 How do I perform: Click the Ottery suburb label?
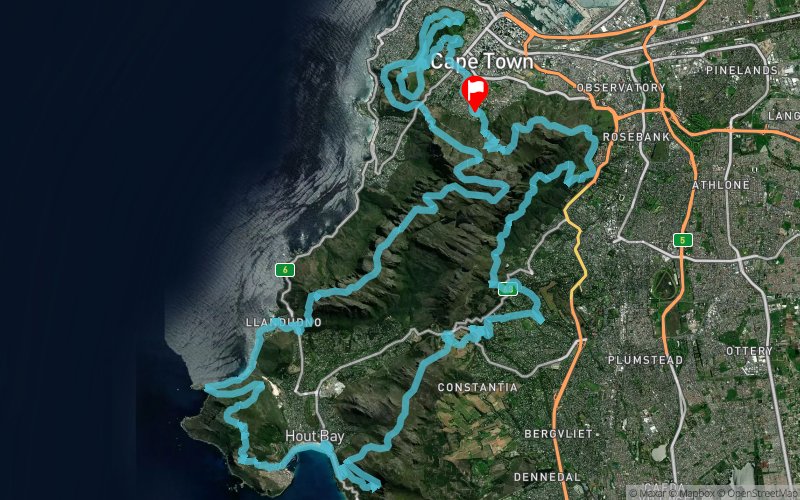(x=749, y=351)
